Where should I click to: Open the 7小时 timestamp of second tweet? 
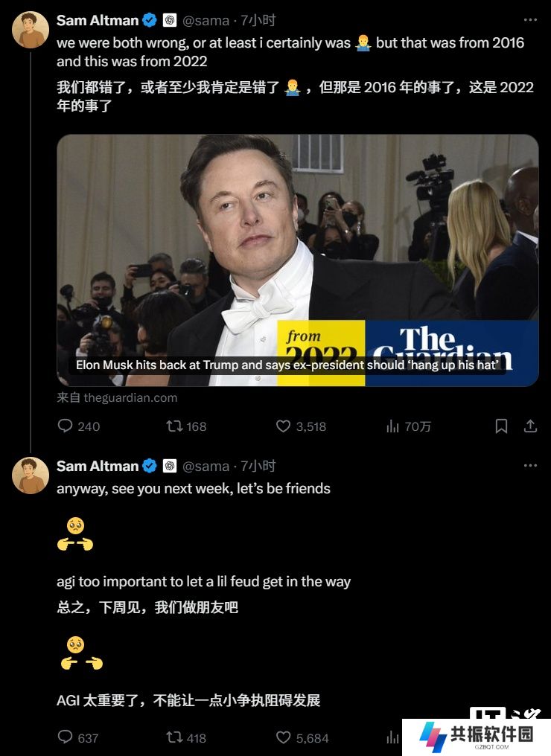click(x=258, y=466)
